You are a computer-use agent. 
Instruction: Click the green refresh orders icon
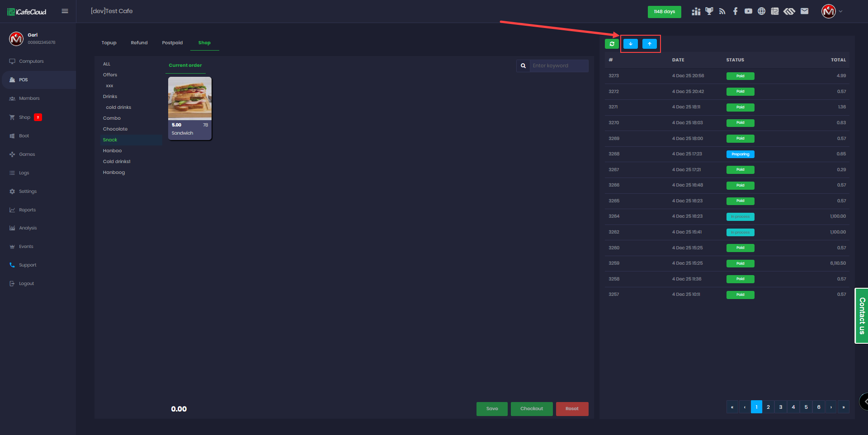pyautogui.click(x=612, y=44)
